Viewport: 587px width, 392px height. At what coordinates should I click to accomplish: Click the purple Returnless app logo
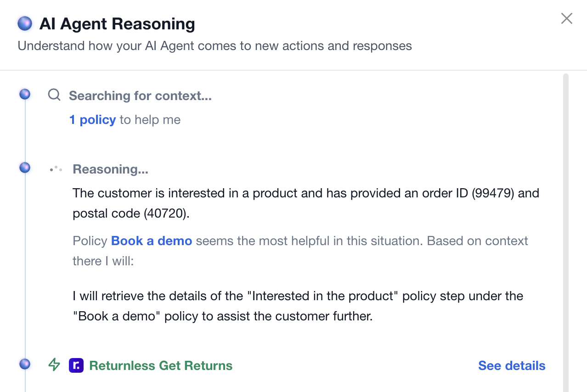[x=76, y=365]
